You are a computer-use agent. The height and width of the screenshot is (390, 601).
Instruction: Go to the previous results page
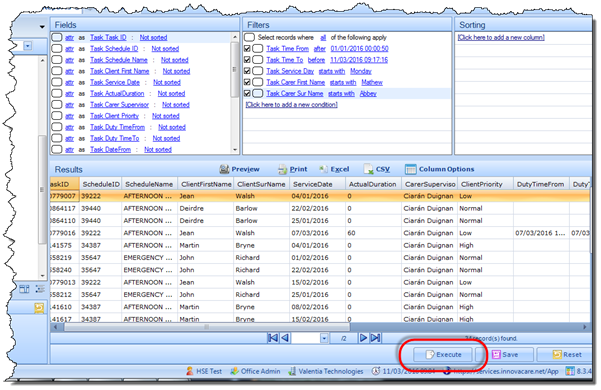point(285,338)
